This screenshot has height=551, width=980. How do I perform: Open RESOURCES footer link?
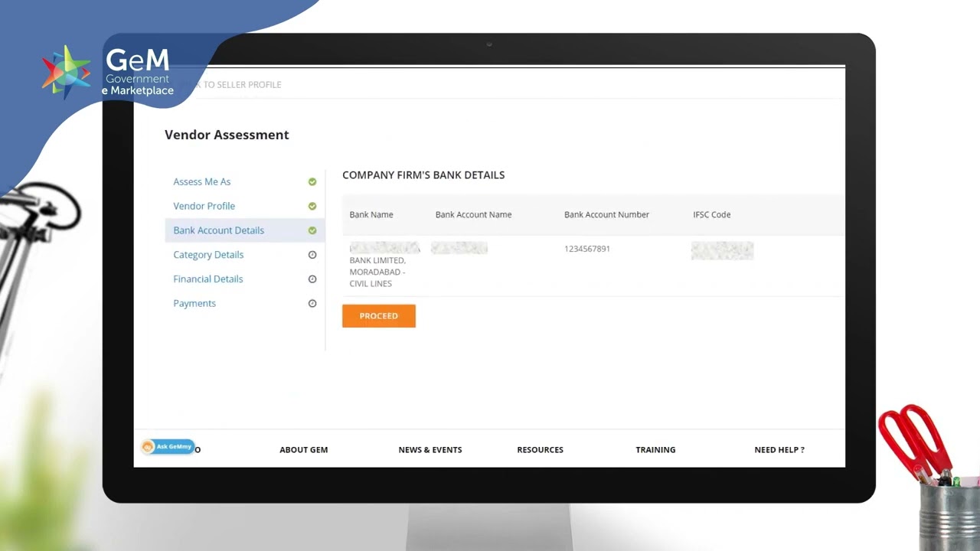(541, 450)
